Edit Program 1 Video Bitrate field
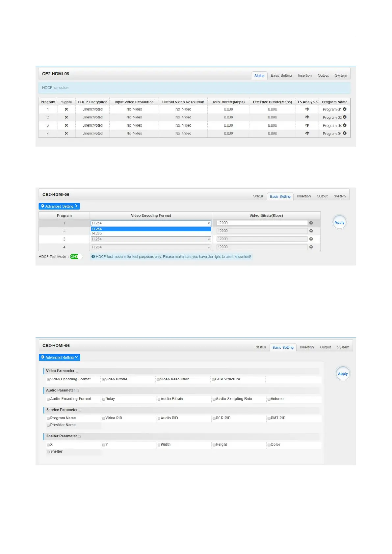 click(262, 223)
